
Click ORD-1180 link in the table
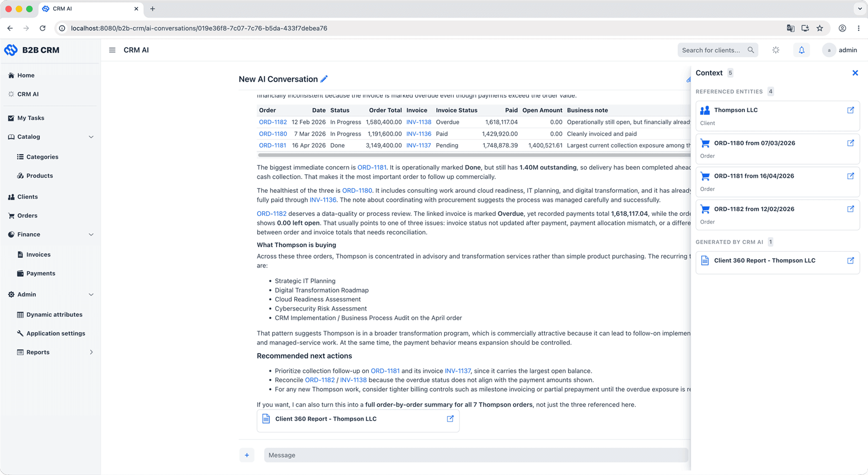point(273,134)
